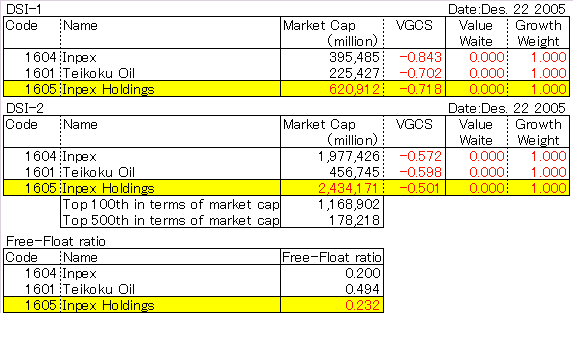Click Teikoku Oil free-float ratio 0.494
Viewport: 576px width, 364px height.
pyautogui.click(x=332, y=289)
